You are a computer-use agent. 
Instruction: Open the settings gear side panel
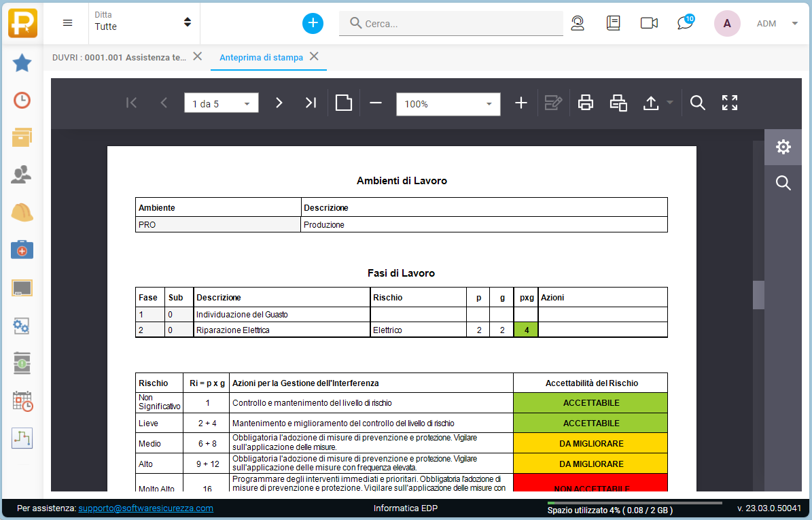coord(783,147)
